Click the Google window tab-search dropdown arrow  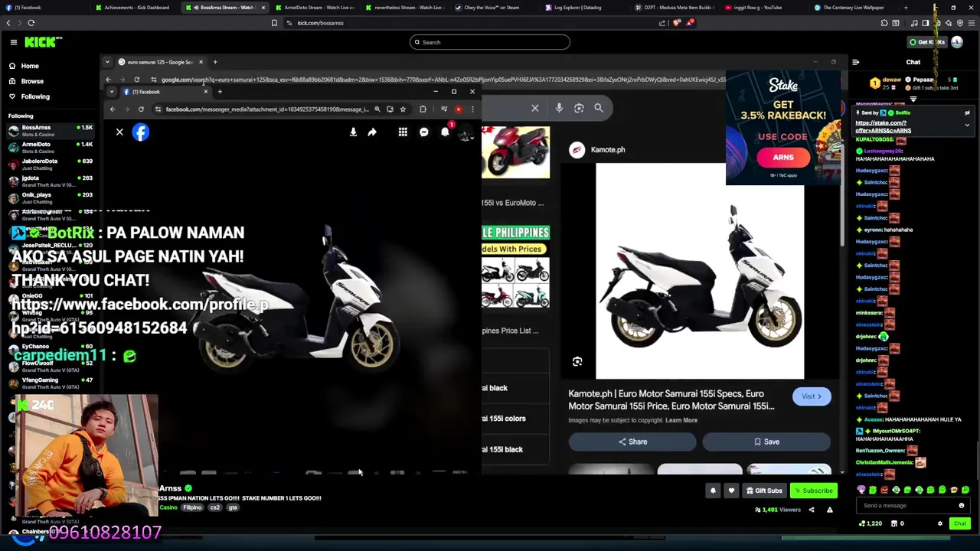click(108, 62)
